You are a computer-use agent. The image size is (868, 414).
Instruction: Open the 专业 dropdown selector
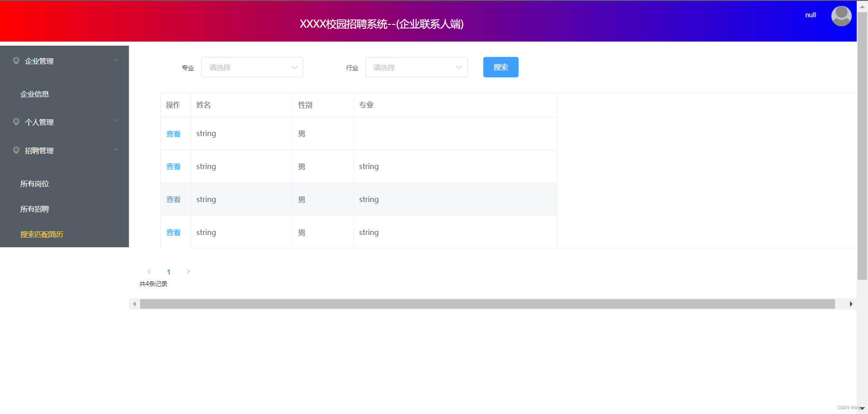pos(252,67)
